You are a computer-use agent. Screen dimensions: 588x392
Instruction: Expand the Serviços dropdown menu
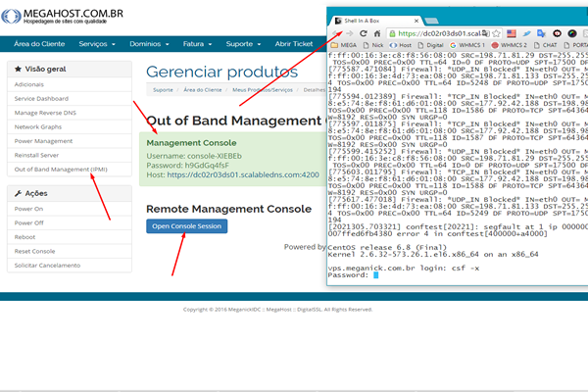[x=97, y=44]
